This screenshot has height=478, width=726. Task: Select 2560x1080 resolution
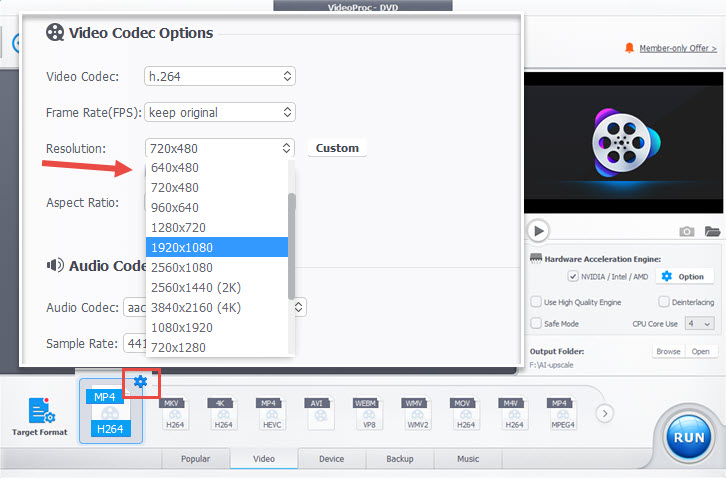pos(217,267)
